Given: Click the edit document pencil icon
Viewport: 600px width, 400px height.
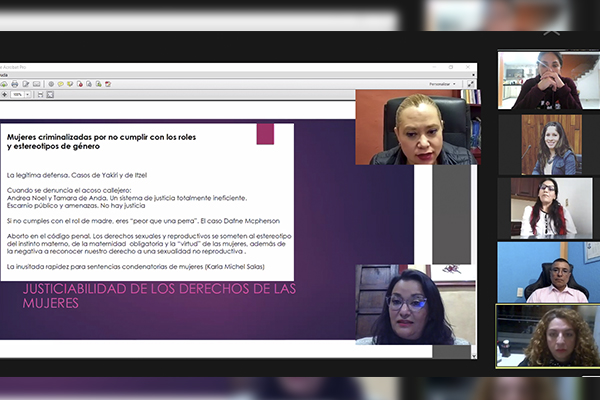Looking at the screenshot, I should point(26,84).
